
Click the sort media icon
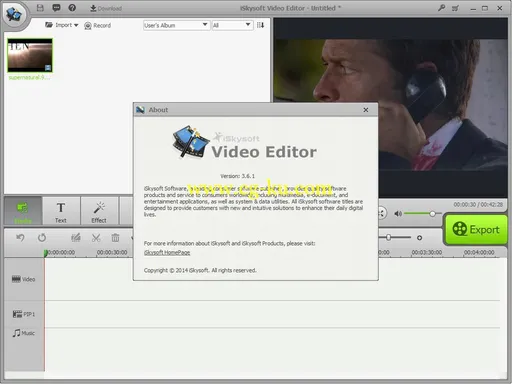(261, 25)
